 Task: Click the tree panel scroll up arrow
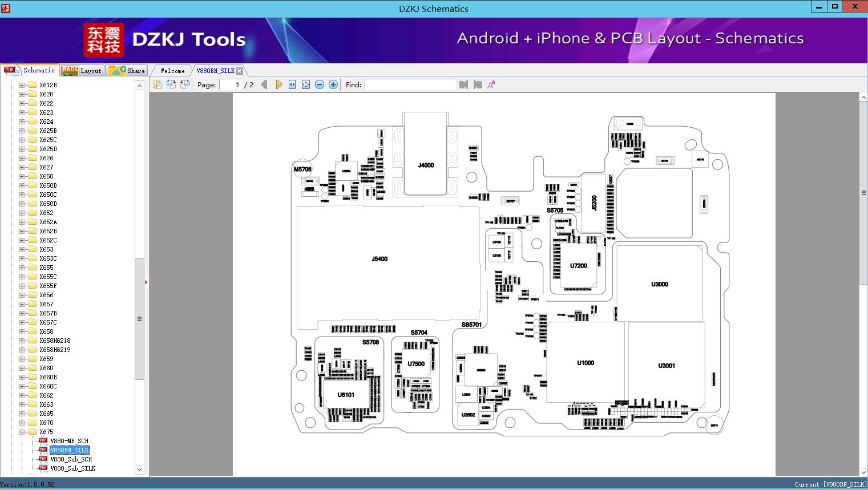[139, 86]
